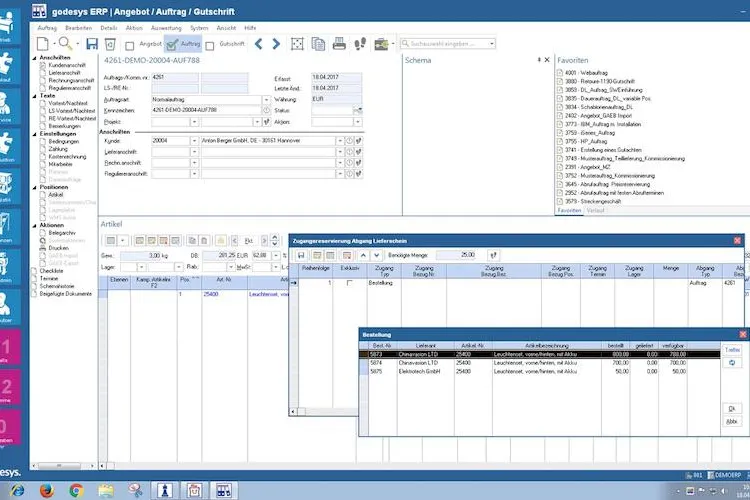Collapse the Einstellungen tree group
The height and width of the screenshot is (500, 750).
pos(34,134)
